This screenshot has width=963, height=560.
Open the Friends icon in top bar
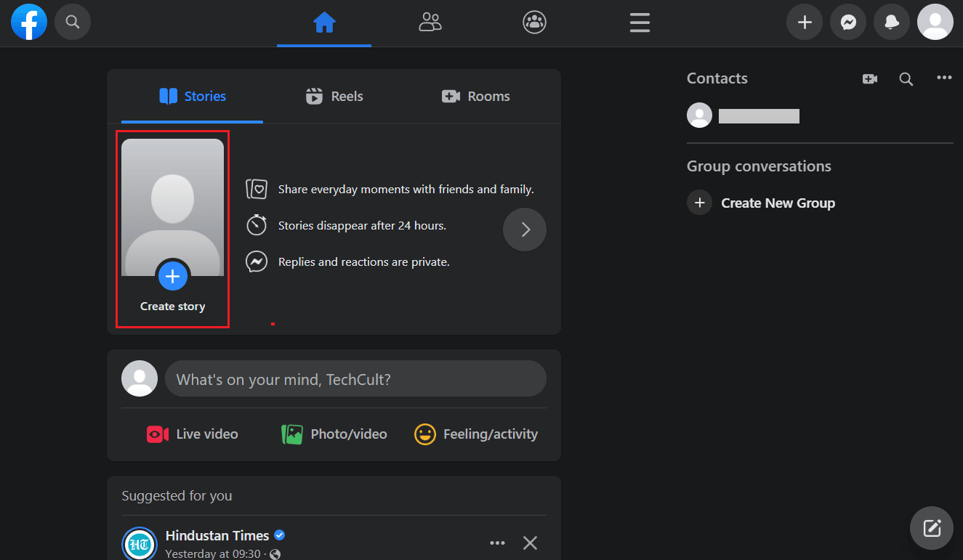(x=430, y=23)
